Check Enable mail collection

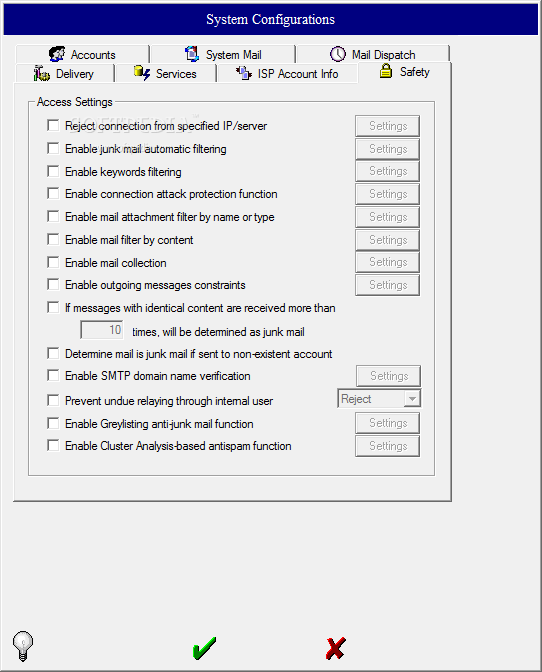point(53,262)
